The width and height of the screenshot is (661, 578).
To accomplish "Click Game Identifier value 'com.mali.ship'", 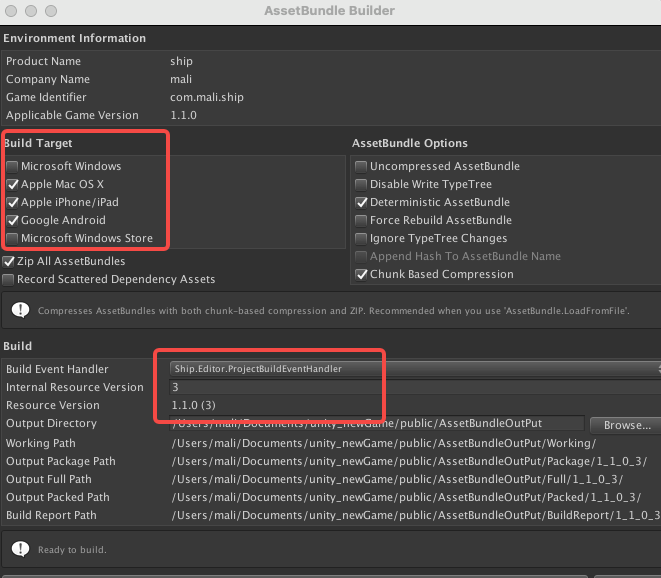I will (207, 97).
